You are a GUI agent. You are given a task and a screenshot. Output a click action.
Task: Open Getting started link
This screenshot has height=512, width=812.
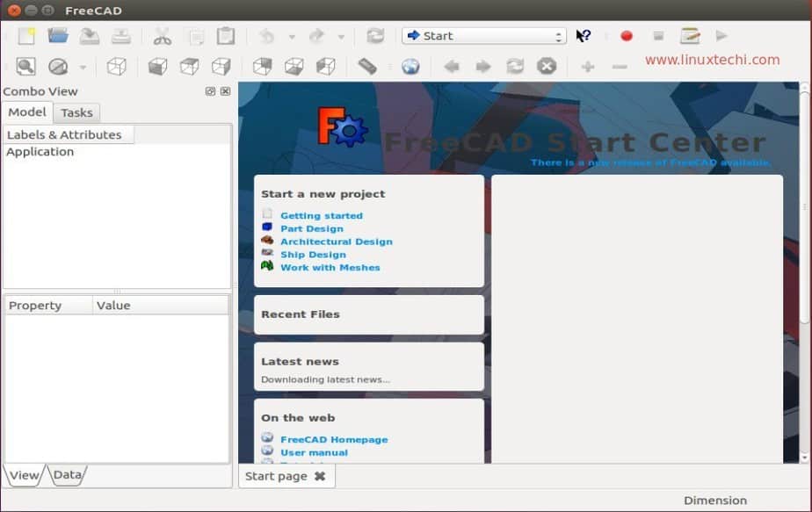[322, 216]
